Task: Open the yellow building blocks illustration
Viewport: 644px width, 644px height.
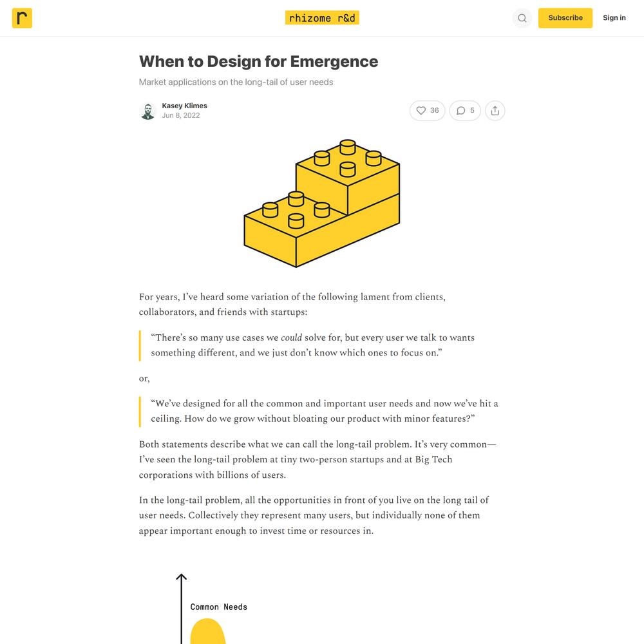Action: (x=322, y=204)
